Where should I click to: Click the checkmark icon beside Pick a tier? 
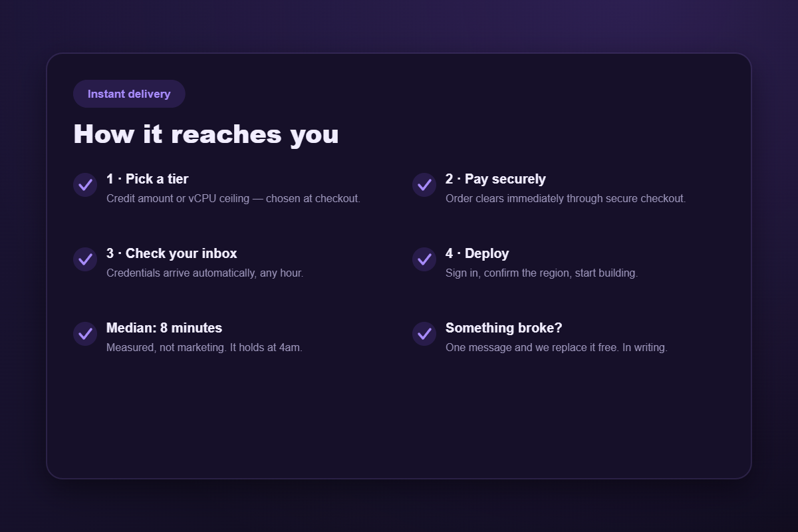tap(85, 185)
